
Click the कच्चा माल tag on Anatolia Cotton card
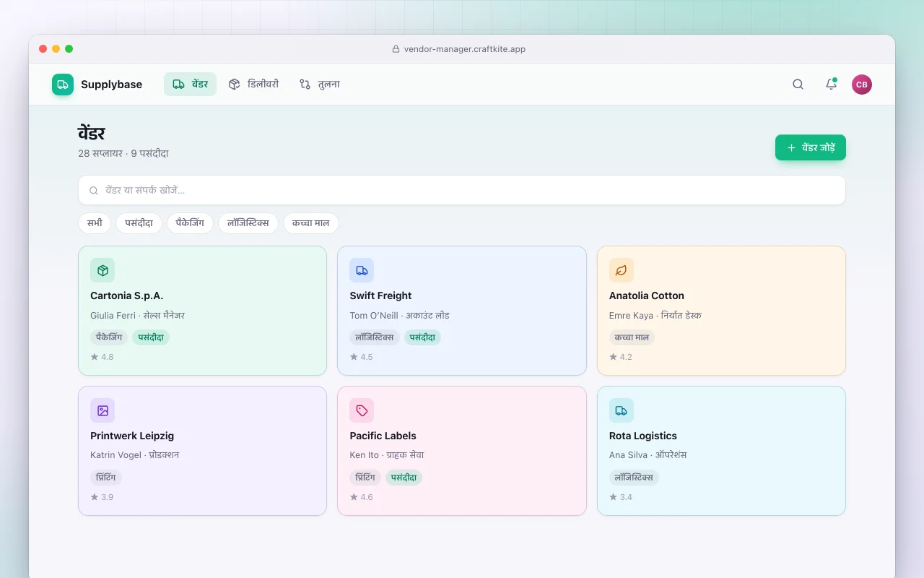pyautogui.click(x=632, y=337)
